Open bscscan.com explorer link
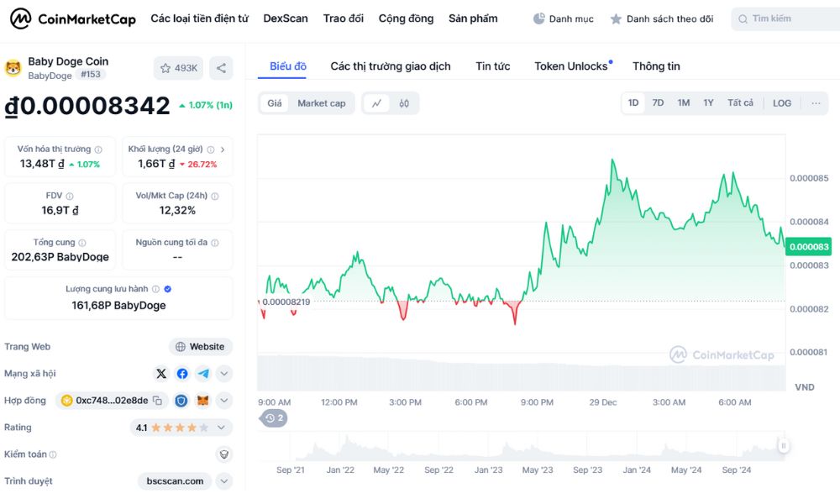The image size is (840, 504). tap(176, 481)
